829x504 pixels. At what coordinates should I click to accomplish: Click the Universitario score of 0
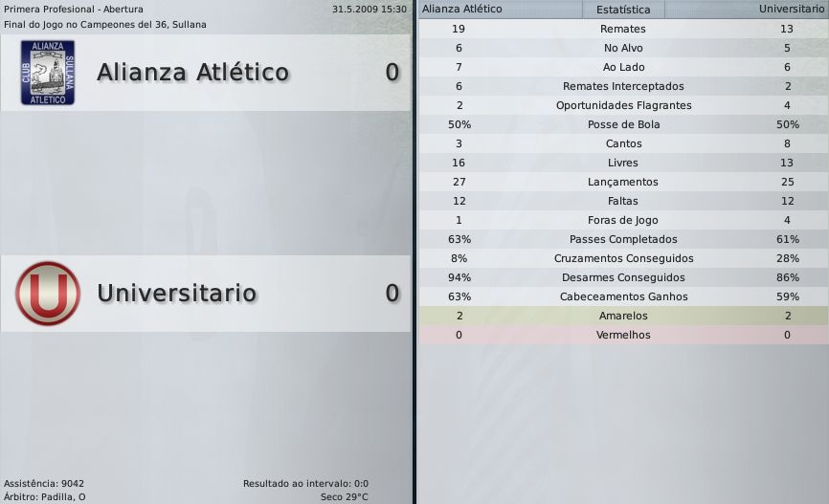point(392,293)
